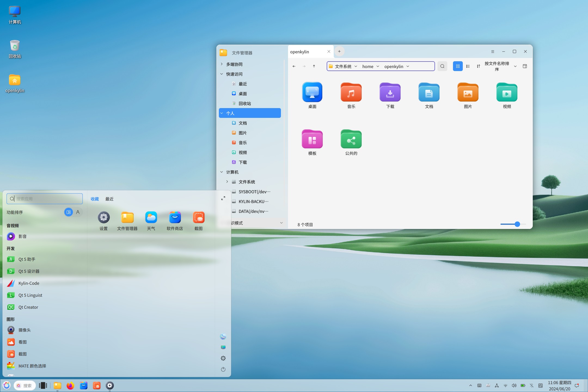Expand the home breadcrumb dropdown
This screenshot has width=588, height=392.
378,66
